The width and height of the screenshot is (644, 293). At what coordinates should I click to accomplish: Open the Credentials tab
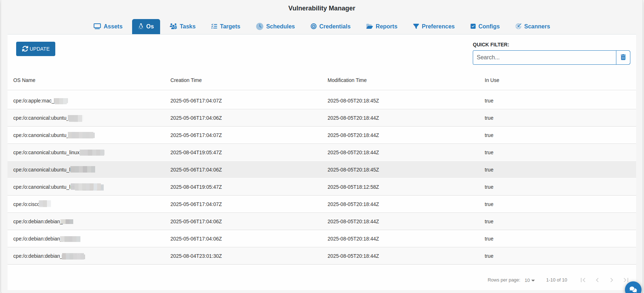click(331, 27)
